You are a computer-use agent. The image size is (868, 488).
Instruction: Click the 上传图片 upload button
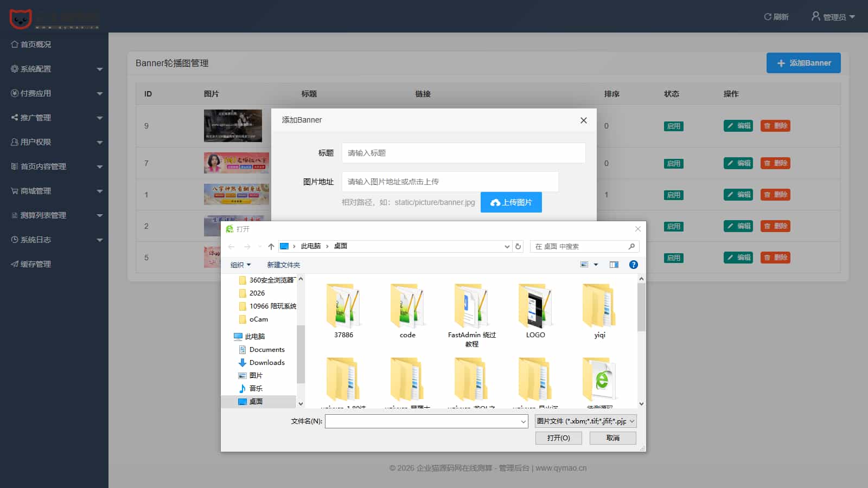tap(511, 202)
